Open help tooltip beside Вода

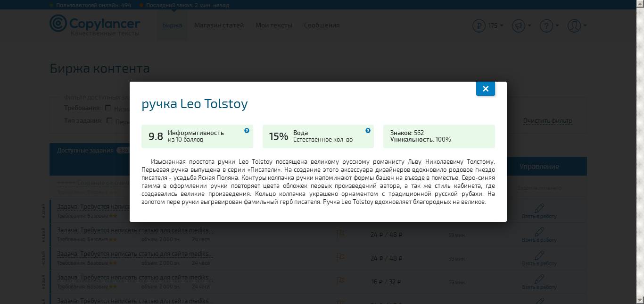coord(368,131)
